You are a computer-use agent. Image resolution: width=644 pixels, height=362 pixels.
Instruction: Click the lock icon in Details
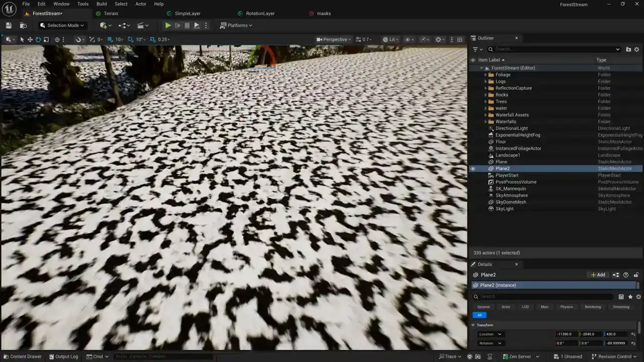click(x=636, y=275)
